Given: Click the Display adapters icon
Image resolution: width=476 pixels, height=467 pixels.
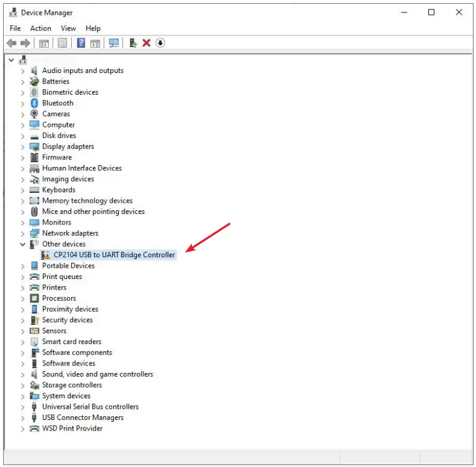Looking at the screenshot, I should [34, 147].
